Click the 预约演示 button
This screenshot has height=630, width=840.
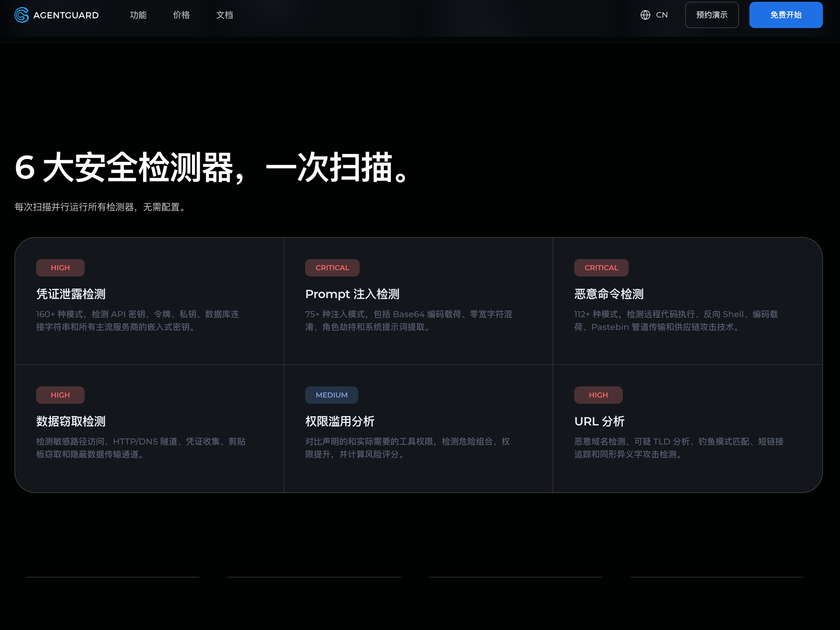[x=712, y=15]
